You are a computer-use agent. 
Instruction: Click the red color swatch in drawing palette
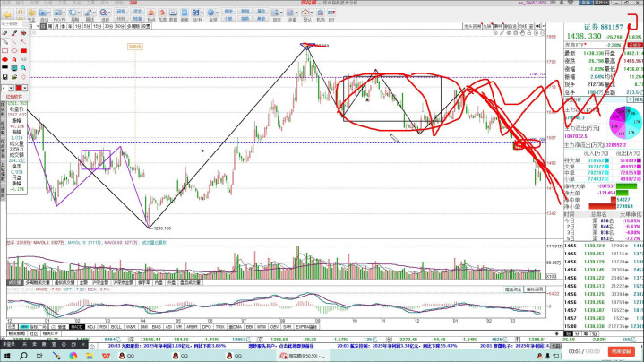click(x=18, y=87)
